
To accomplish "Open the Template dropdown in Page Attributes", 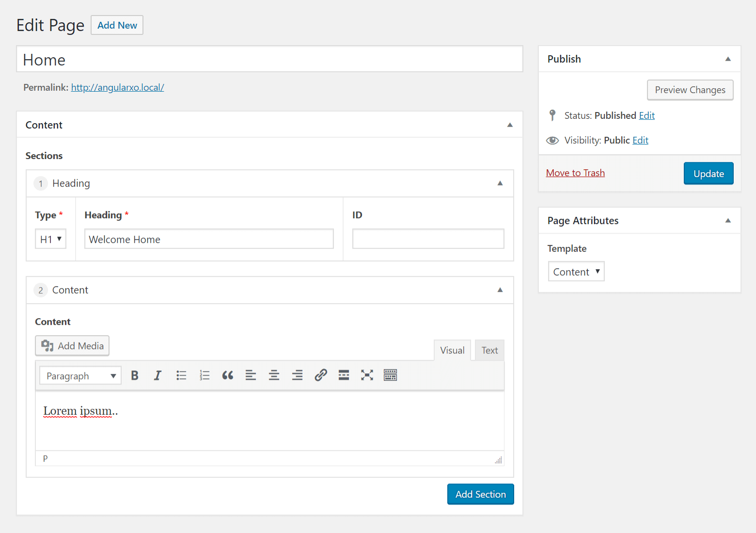I will pos(576,271).
